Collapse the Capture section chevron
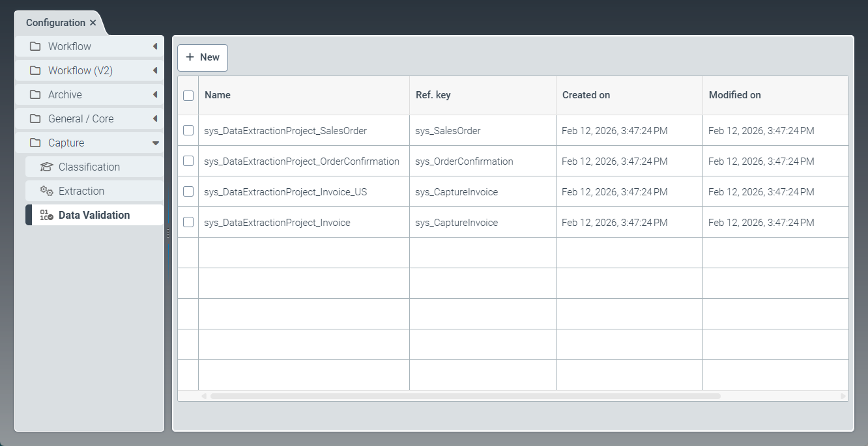The width and height of the screenshot is (868, 446). click(155, 143)
